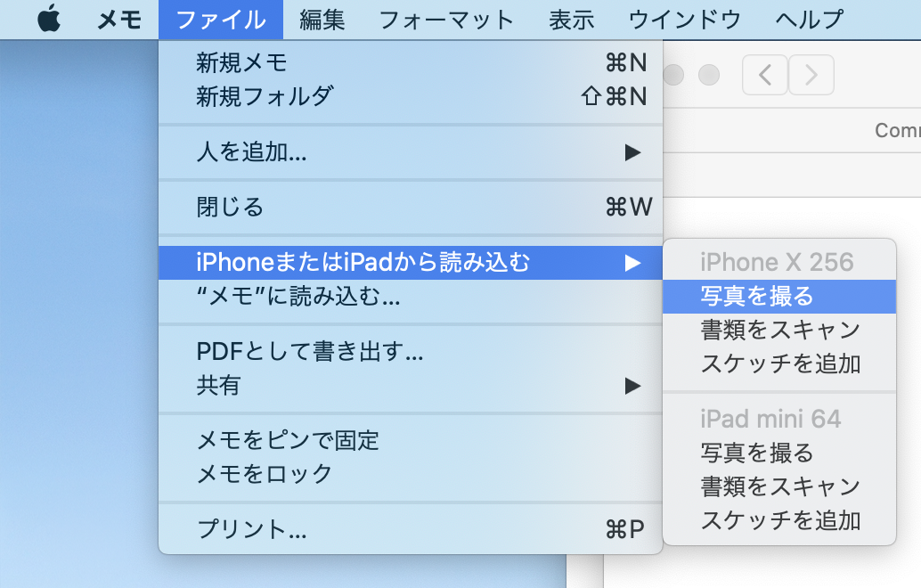Select 書類をスキャン under iPad mini 64
This screenshot has width=921, height=588.
(779, 486)
